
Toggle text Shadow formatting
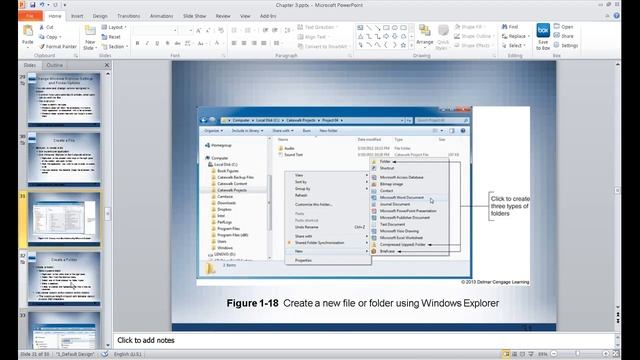167,43
